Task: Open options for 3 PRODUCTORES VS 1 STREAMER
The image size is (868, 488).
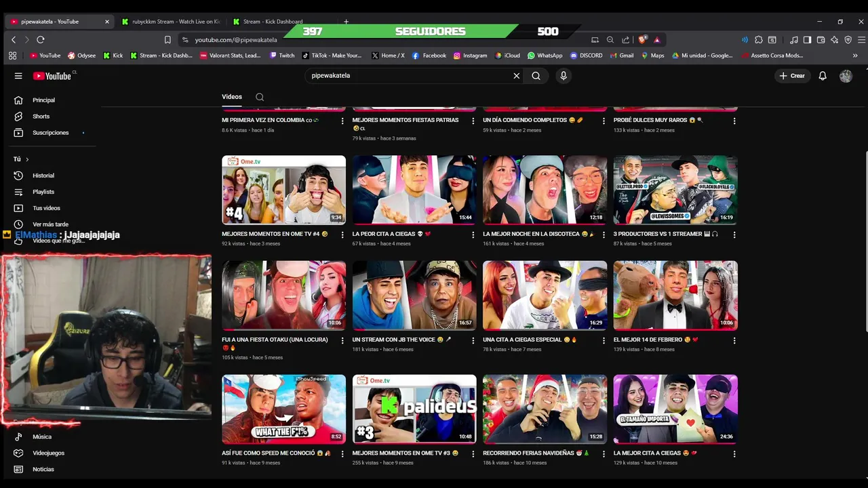Action: (734, 235)
